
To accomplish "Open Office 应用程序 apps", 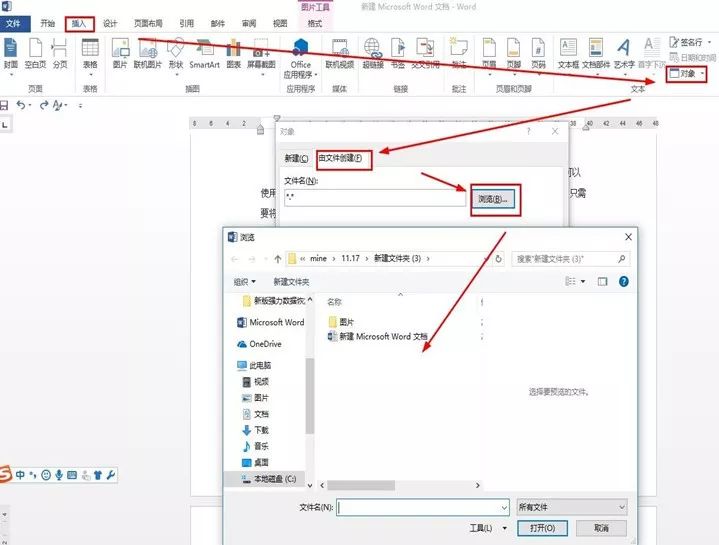I will (300, 58).
